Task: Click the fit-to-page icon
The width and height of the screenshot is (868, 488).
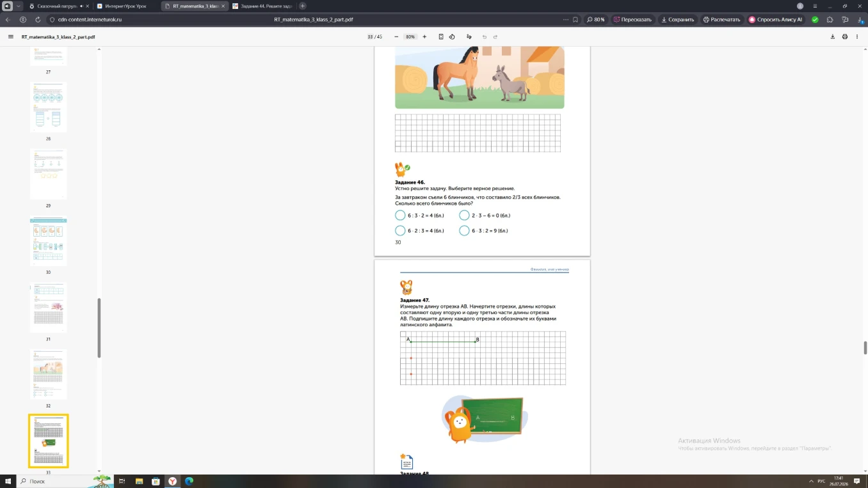Action: coord(441,37)
